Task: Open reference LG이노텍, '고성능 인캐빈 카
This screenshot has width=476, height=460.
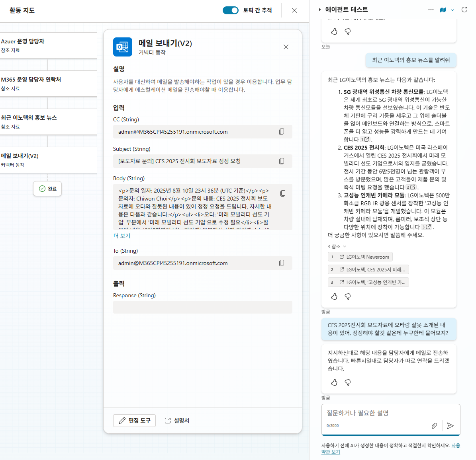Action: coord(368,282)
